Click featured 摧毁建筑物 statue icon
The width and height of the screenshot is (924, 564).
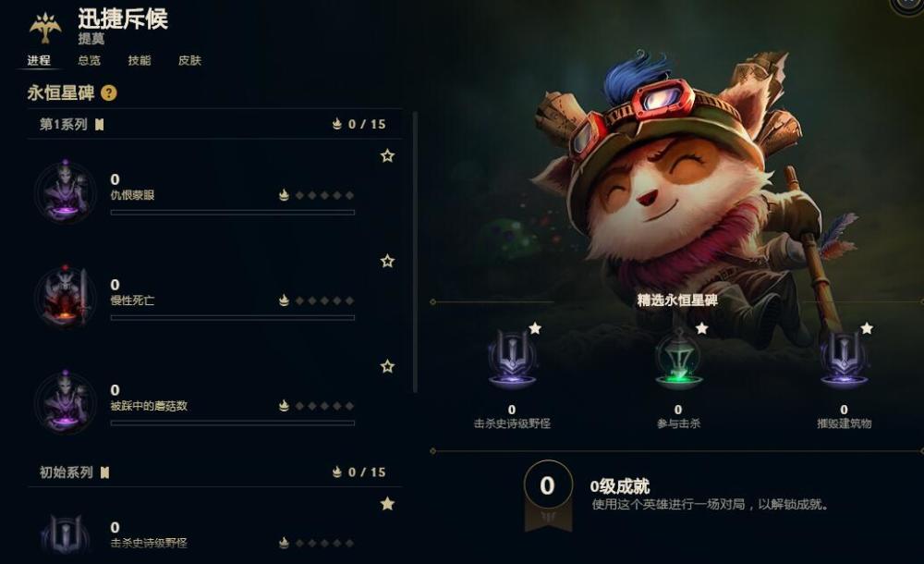click(x=845, y=359)
